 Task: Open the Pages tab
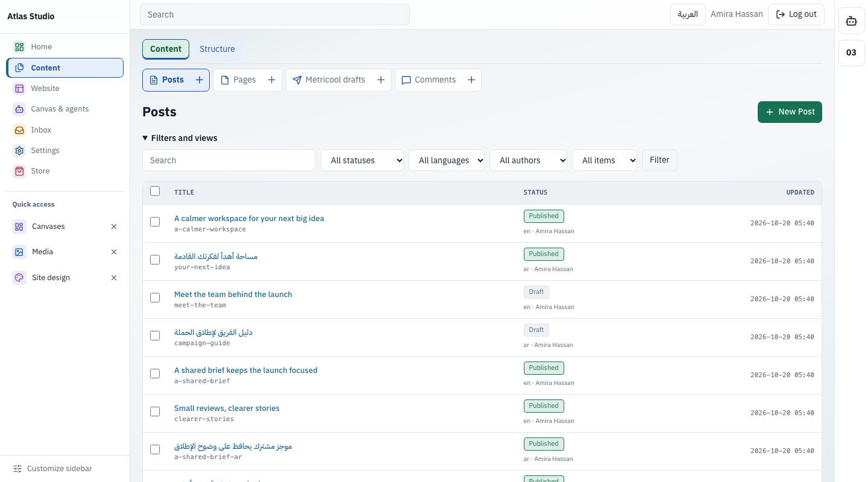(237, 80)
